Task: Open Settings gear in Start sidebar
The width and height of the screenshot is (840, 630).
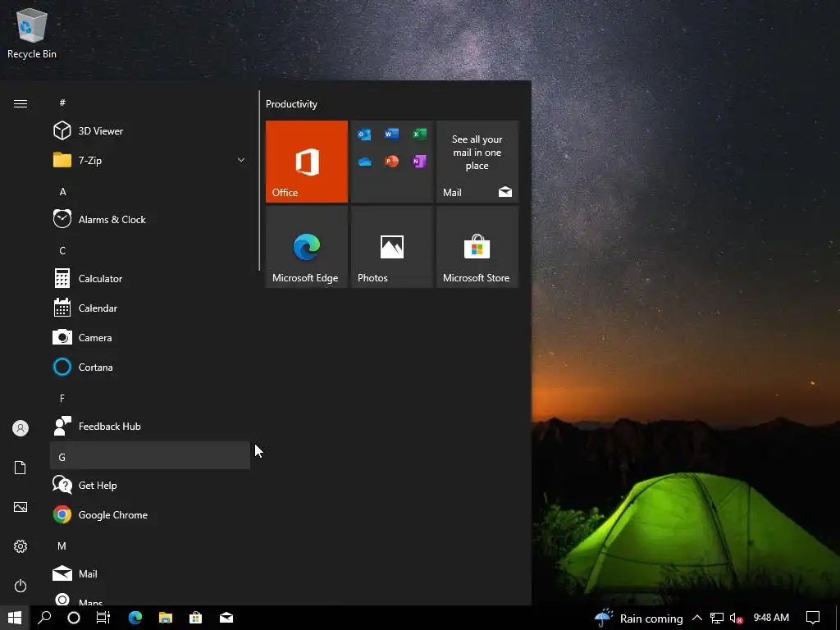Action: click(21, 546)
